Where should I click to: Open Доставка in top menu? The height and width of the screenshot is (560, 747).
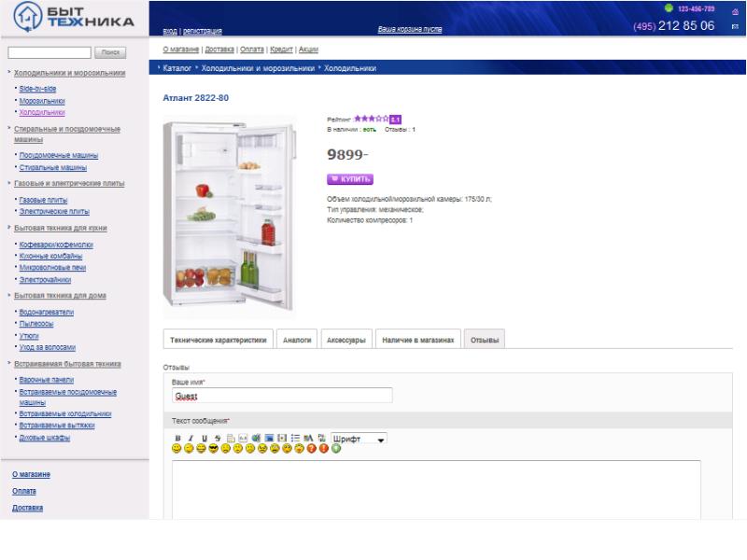[219, 49]
